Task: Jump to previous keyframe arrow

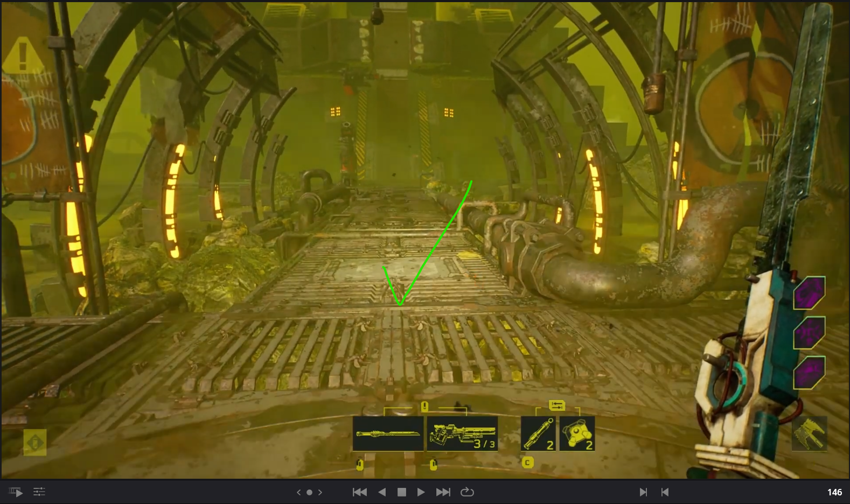Action: (299, 492)
